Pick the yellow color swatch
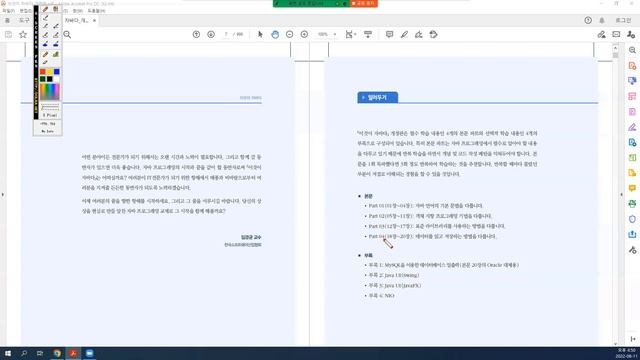This screenshot has width=640, height=360. tap(49, 72)
